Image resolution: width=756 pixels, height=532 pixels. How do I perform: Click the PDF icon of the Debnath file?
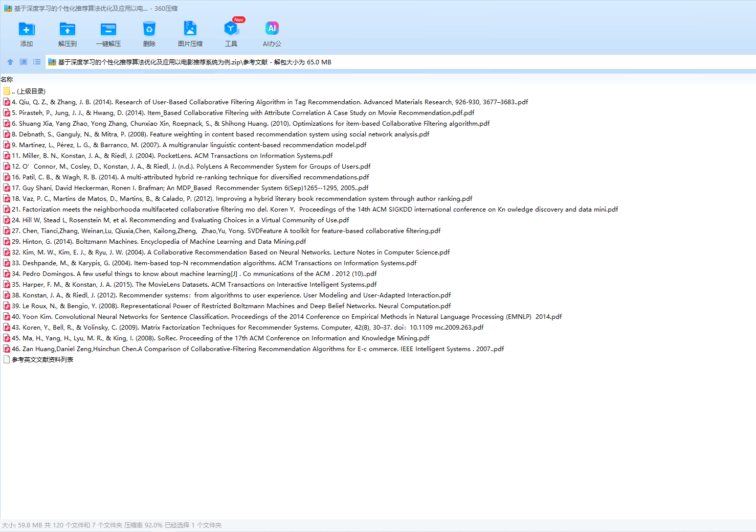click(7, 134)
